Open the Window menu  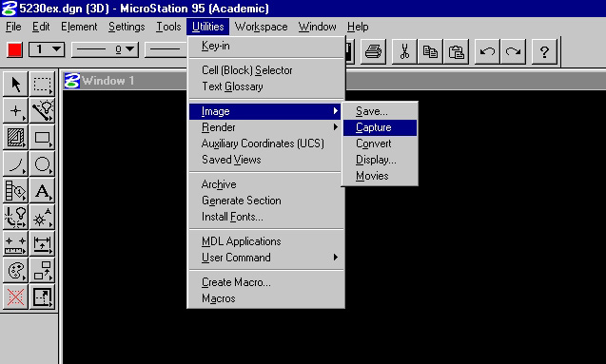318,27
